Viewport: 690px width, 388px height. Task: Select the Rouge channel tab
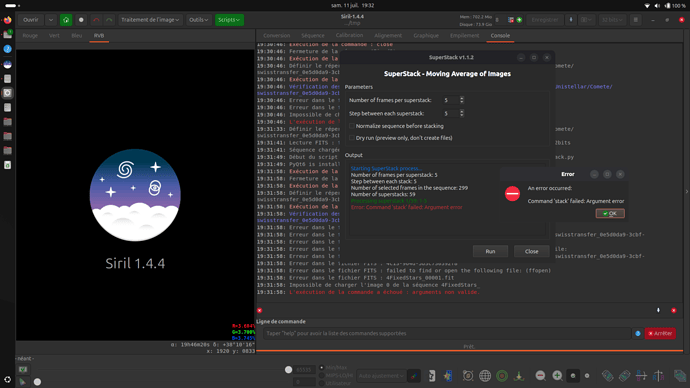point(30,36)
